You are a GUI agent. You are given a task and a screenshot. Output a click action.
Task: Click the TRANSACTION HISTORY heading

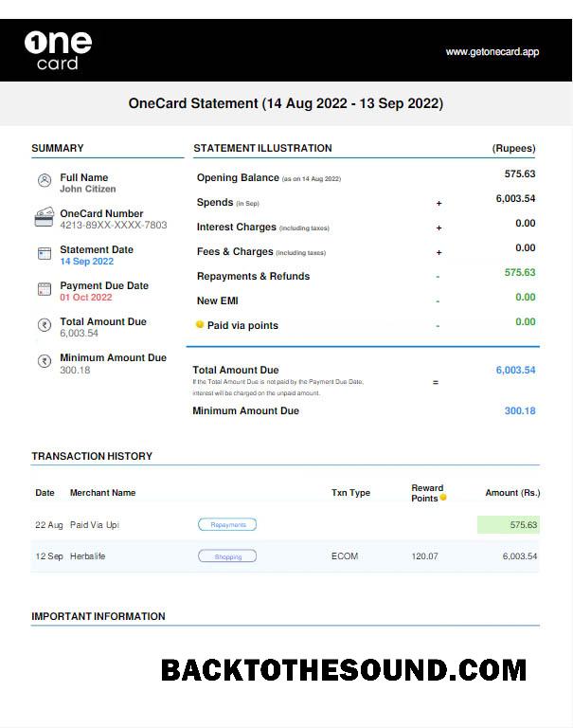click(x=92, y=456)
